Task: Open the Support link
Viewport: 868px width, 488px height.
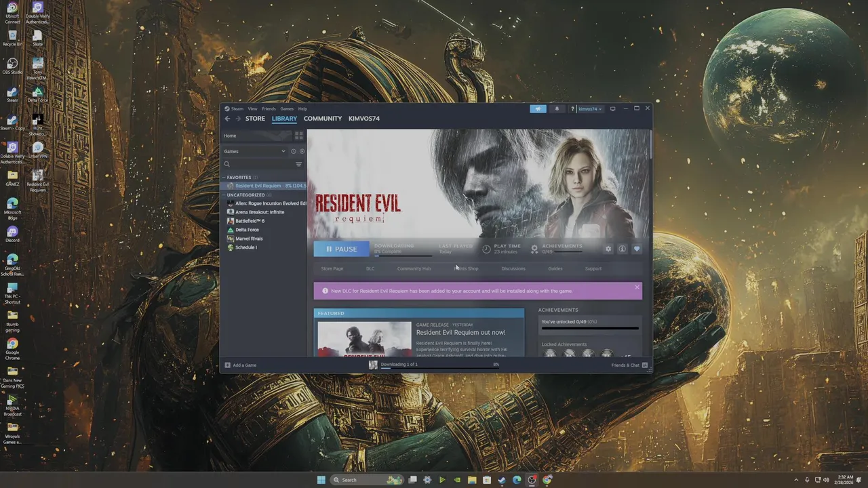Action: point(593,268)
